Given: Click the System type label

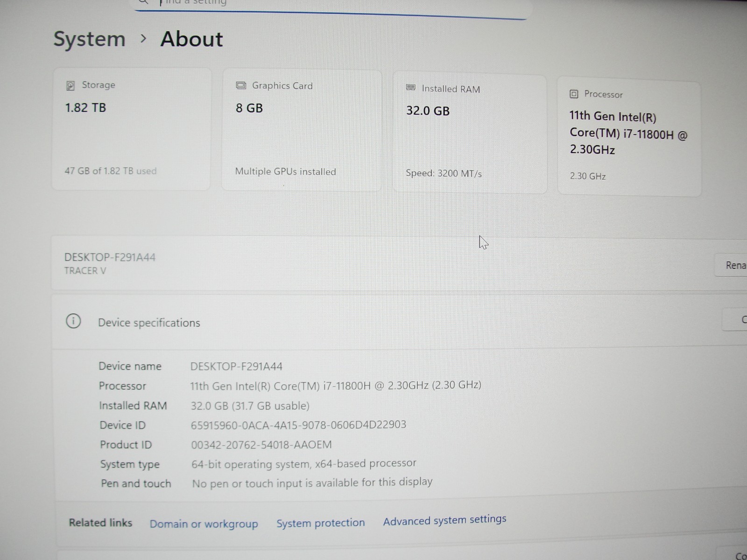Looking at the screenshot, I should [x=130, y=464].
